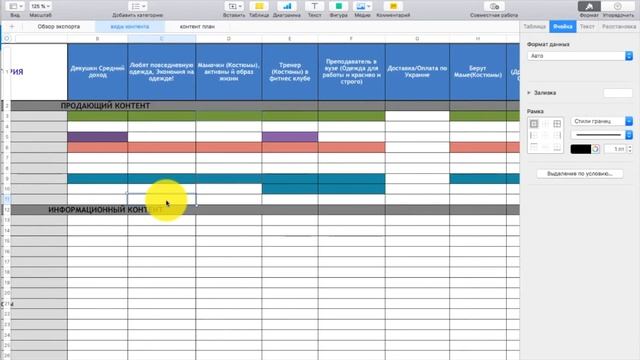Click the ИНФОРМАЦИОННЫЙ КОНТЕНТ row label
Screen dimensions: 640x360
[x=105, y=210]
